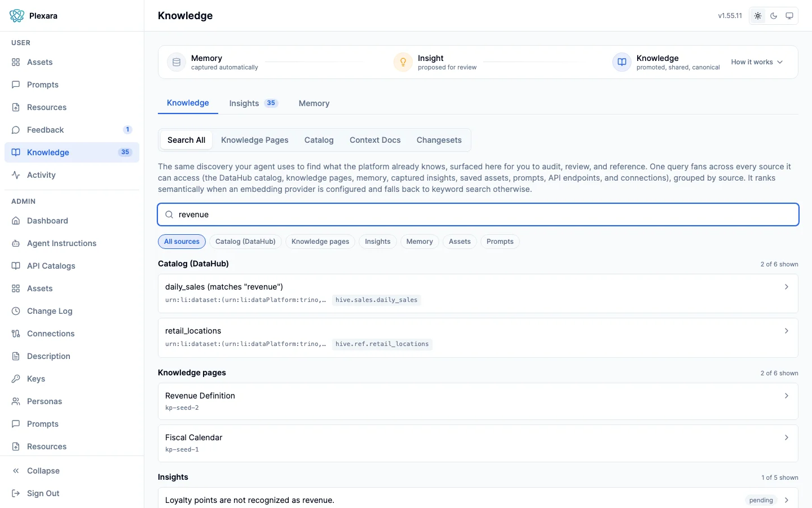
Task: Filter by Catalog (DataHub) chip
Action: pyautogui.click(x=245, y=242)
